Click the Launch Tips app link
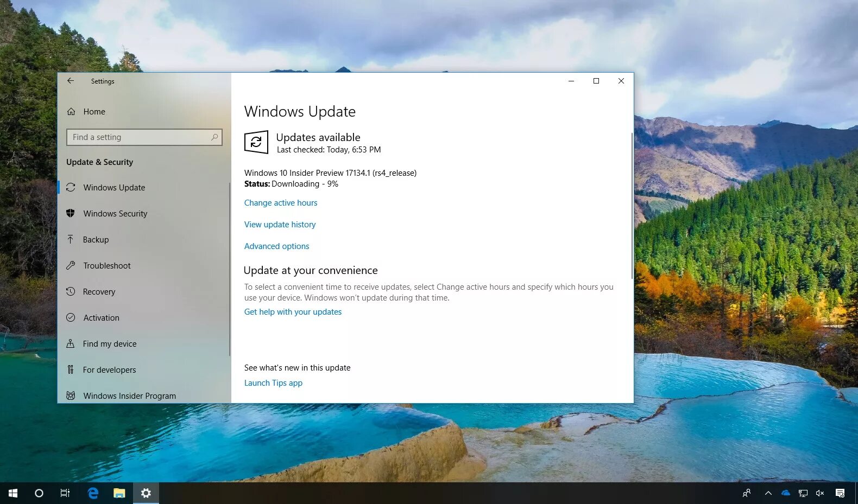Image resolution: width=858 pixels, height=504 pixels. pos(273,382)
